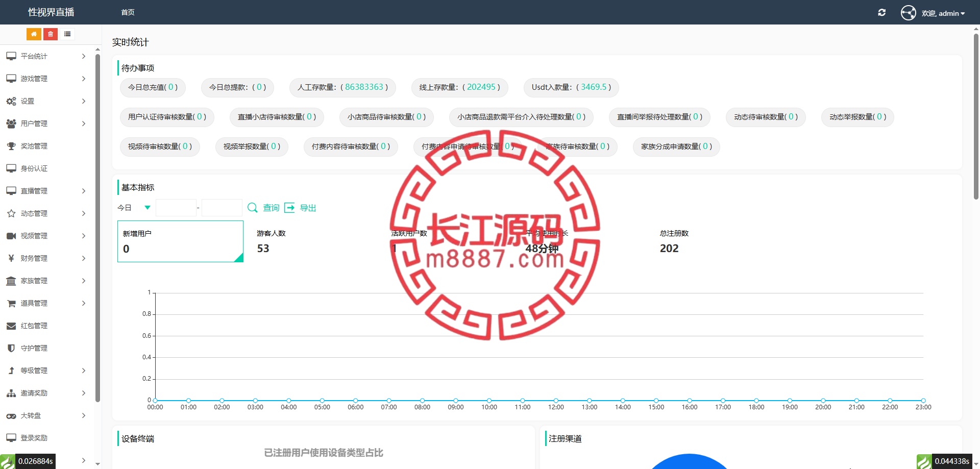Viewport: 980px width, 469px height.
Task: Click the 等级管理 level-up icon
Action: click(x=11, y=371)
